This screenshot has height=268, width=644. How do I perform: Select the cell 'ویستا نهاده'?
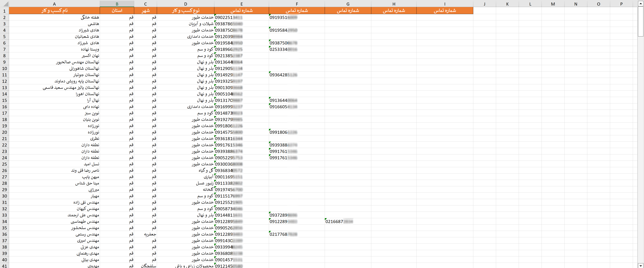54,49
